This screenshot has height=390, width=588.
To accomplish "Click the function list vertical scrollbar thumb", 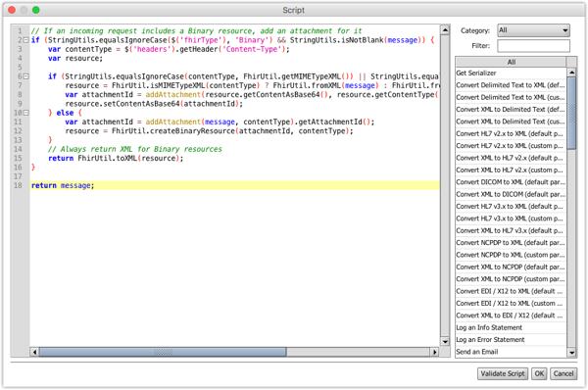I will click(571, 113).
